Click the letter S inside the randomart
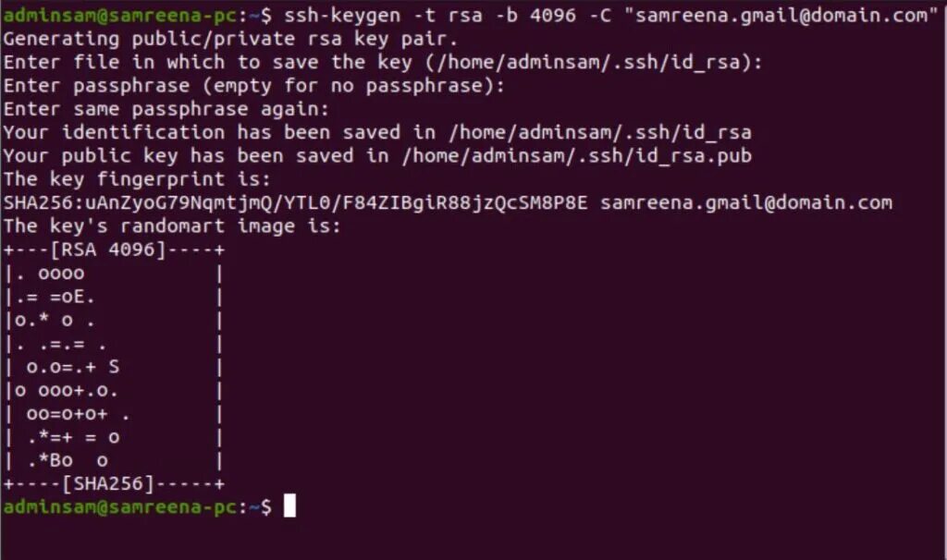 click(x=114, y=366)
